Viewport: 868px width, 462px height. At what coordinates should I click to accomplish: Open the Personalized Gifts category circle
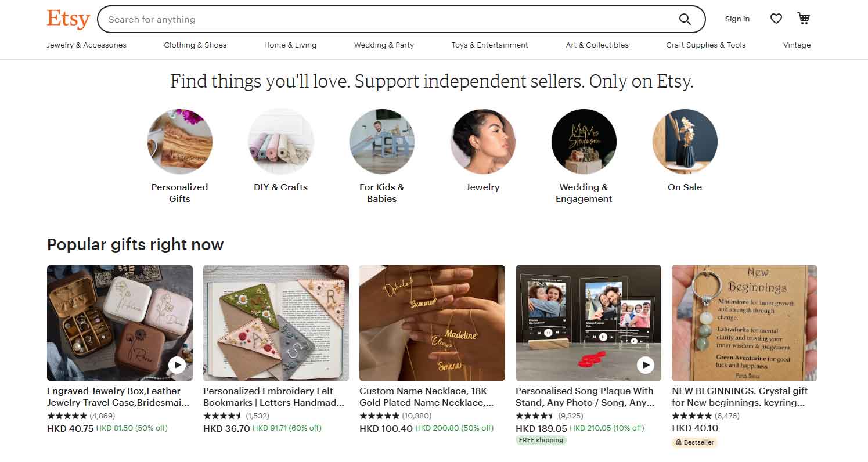click(x=180, y=142)
